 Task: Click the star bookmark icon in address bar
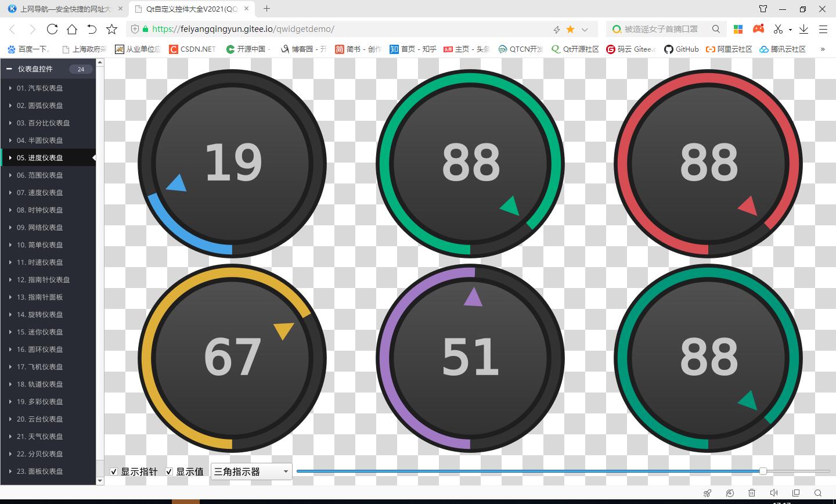coord(570,29)
